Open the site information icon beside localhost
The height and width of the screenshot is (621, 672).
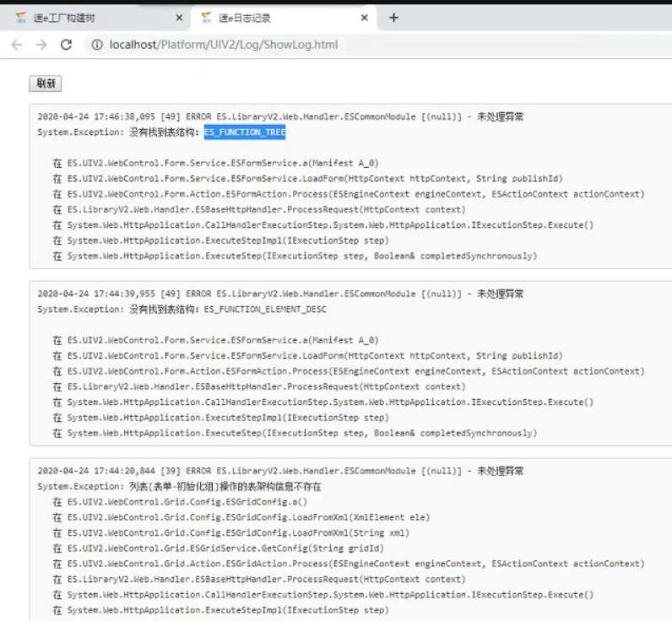tap(97, 45)
